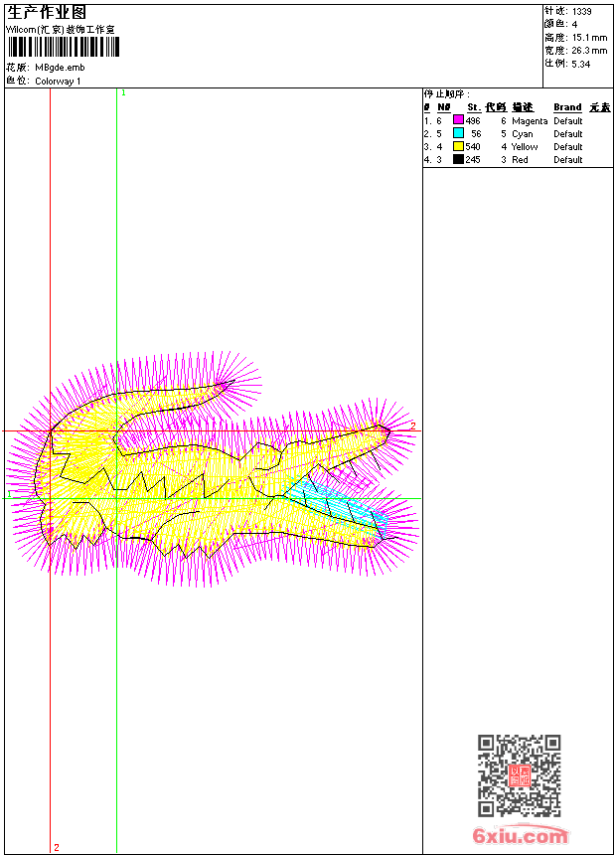Click Default brand in the Yellow row
Image resolution: width=616 pixels, height=855 pixels.
568,147
